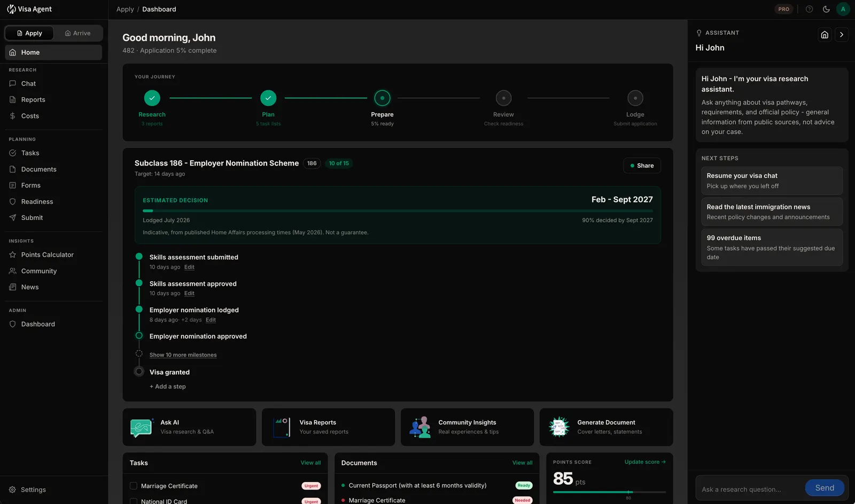Click the assistant lightbulb icon
Viewport: 855px width, 504px height.
tap(699, 33)
